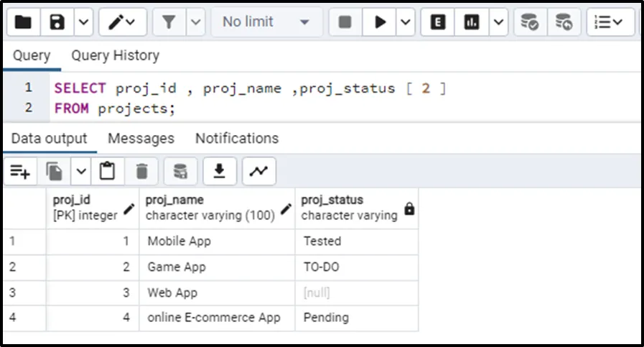Run the query with the Execute play button
Viewport: 644px width, 347px height.
(x=378, y=22)
